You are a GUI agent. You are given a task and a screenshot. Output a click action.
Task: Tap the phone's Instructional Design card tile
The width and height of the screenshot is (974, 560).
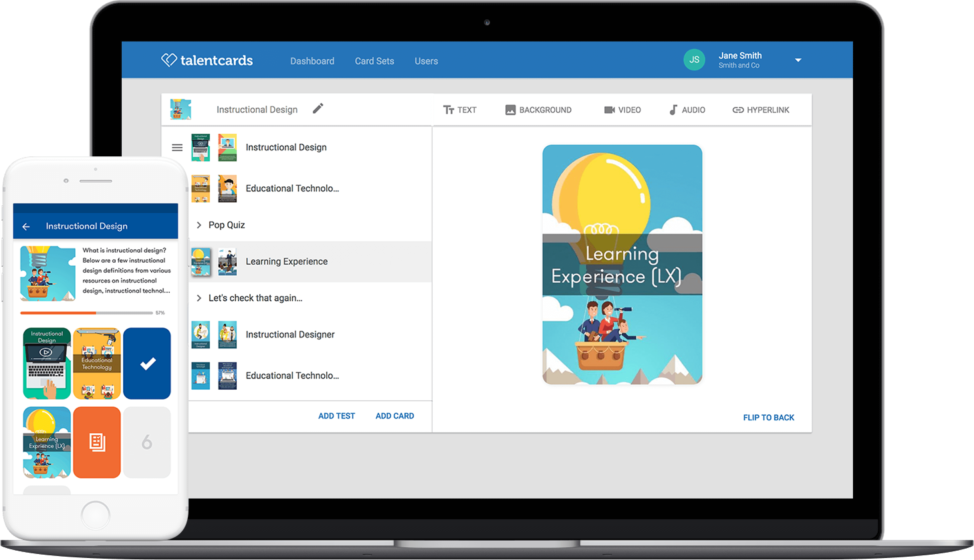click(46, 363)
